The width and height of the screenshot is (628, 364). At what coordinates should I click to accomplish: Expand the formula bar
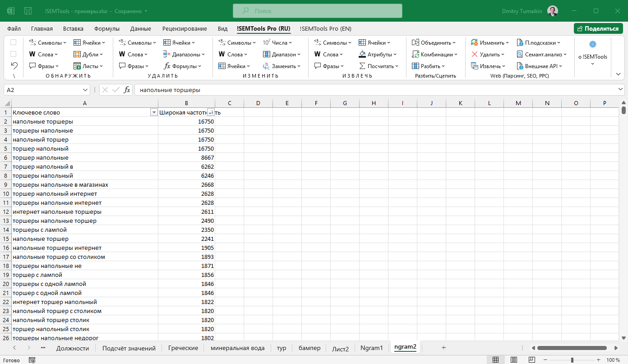pos(621,90)
